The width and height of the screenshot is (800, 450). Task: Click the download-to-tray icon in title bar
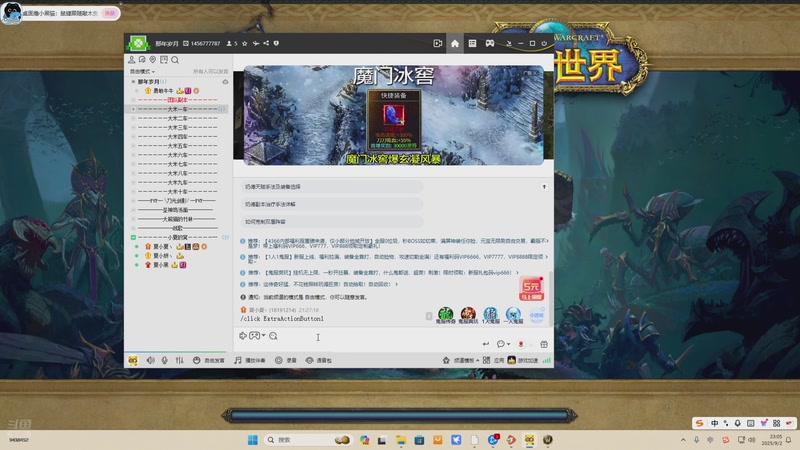[509, 43]
